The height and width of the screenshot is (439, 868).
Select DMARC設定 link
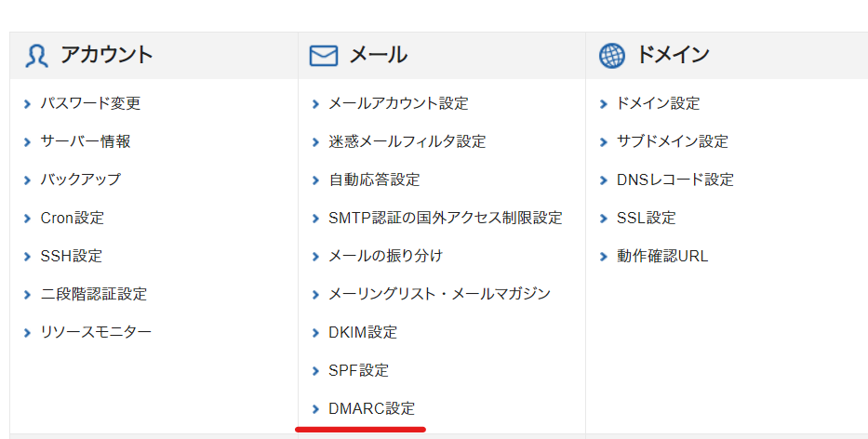(x=371, y=408)
